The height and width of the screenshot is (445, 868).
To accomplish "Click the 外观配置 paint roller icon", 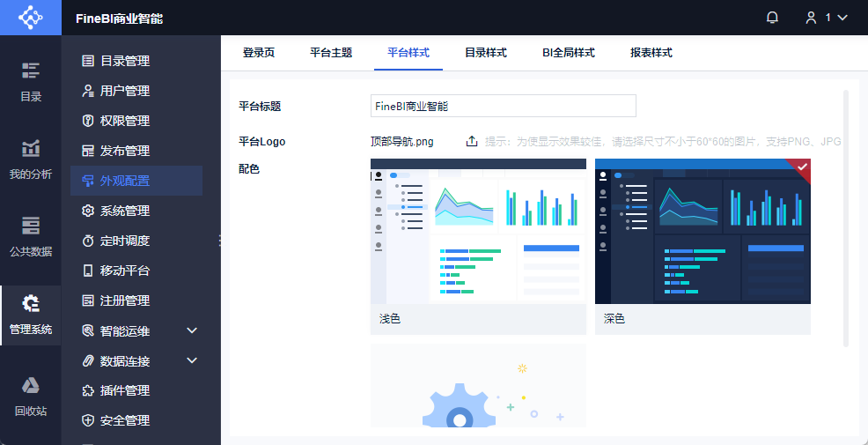I will click(x=88, y=181).
